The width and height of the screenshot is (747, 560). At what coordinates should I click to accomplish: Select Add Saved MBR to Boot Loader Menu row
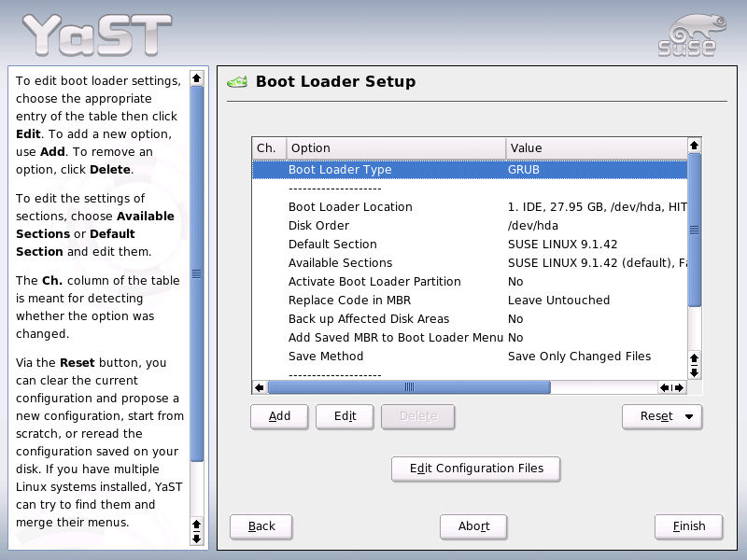(x=470, y=338)
